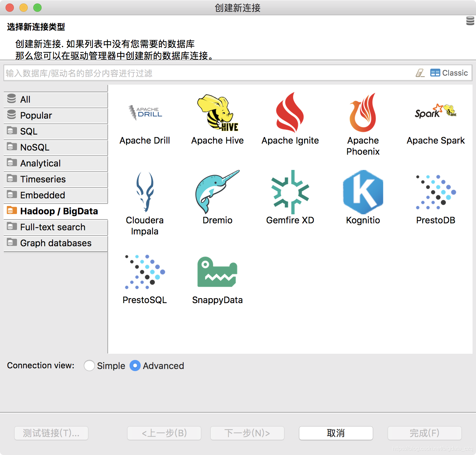The width and height of the screenshot is (476, 455).
Task: Open the Full-text search category
Action: click(x=56, y=227)
